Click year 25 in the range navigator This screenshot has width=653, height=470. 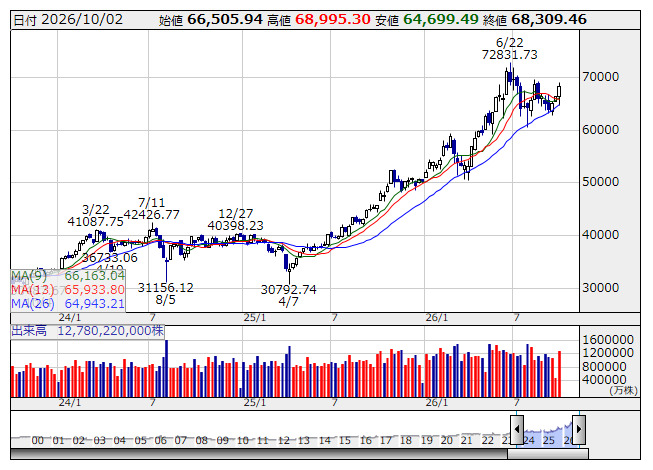(549, 440)
